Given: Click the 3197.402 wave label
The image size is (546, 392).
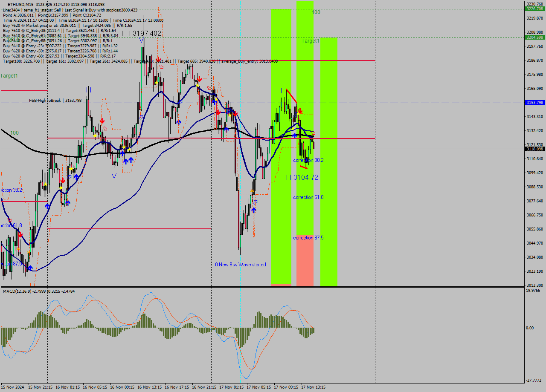Looking at the screenshot, I should coord(142,33).
